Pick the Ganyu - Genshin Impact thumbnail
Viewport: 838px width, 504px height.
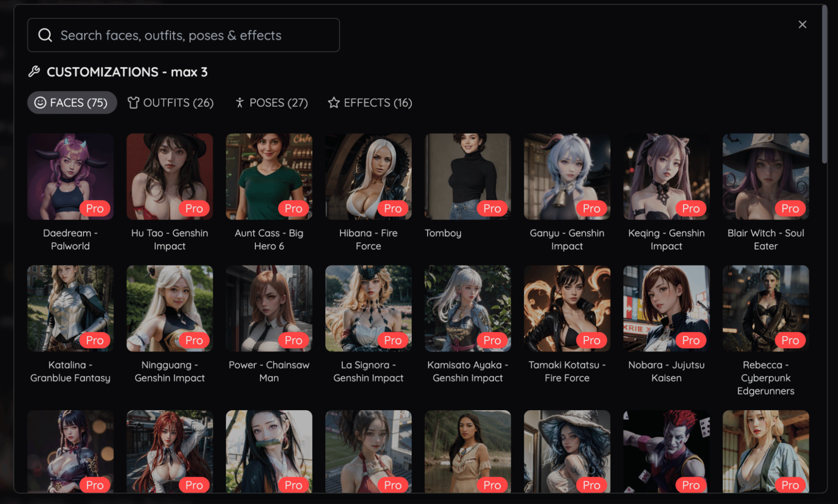567,177
